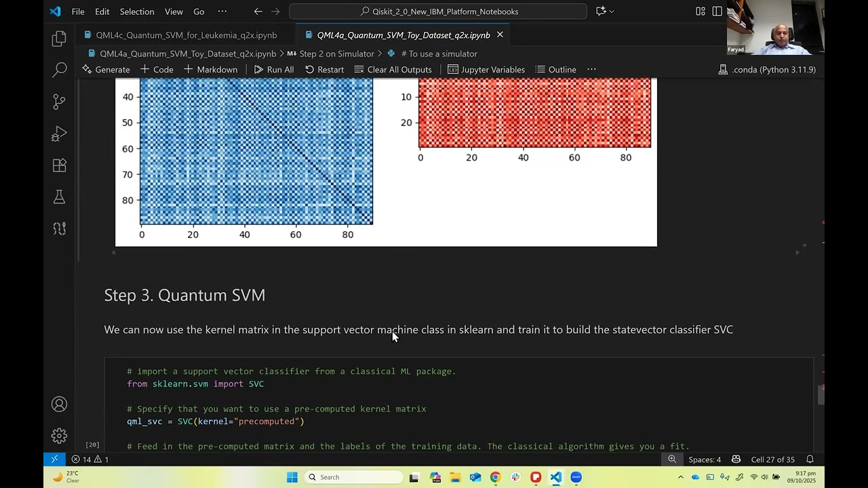Close the QML4a Toy Dataset tab
The image size is (868, 488).
coord(500,35)
